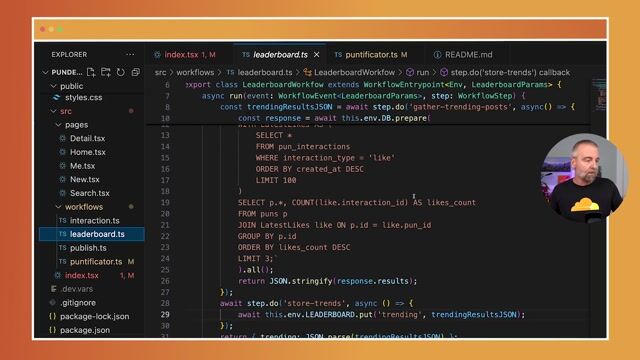Click the editor minimap

pyautogui.click(x=599, y=95)
